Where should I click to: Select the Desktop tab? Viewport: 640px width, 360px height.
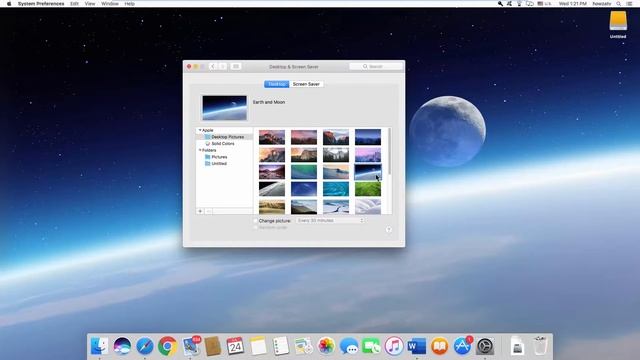[x=277, y=84]
